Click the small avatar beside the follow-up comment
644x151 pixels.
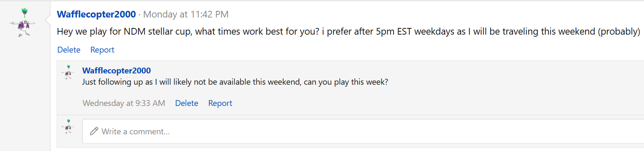[68, 73]
